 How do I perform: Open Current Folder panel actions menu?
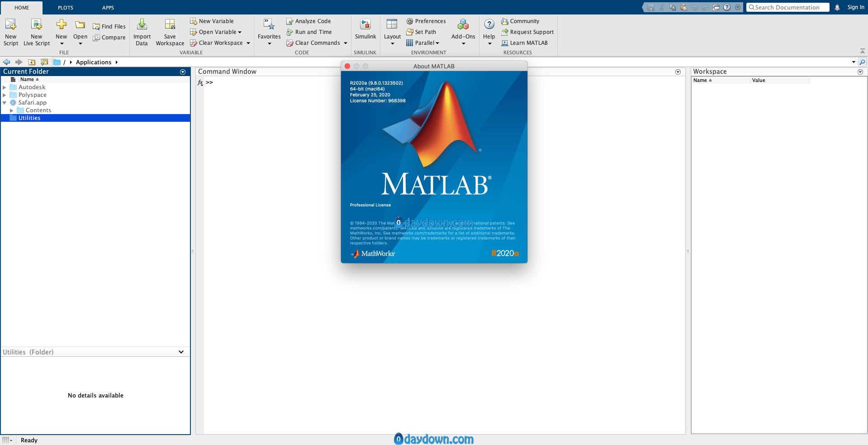[x=183, y=72]
